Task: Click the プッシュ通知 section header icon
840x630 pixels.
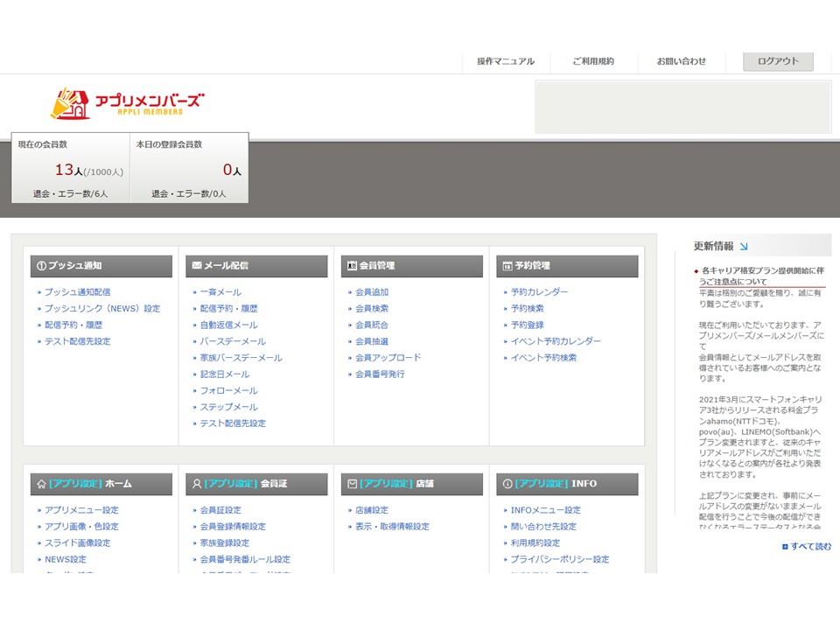Action: coord(40,266)
